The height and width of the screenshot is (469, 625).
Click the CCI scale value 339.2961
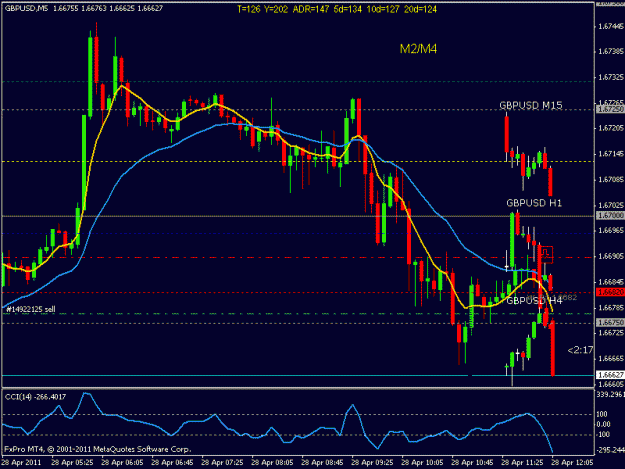coord(610,394)
